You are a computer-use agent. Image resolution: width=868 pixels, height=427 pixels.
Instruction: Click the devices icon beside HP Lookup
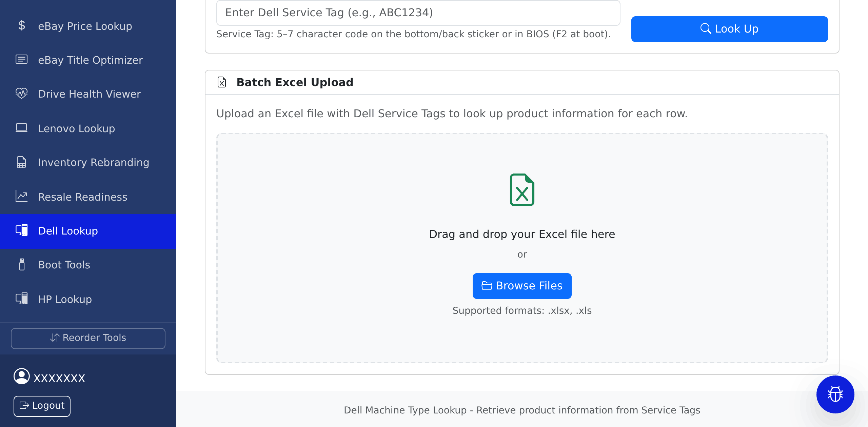click(x=22, y=299)
